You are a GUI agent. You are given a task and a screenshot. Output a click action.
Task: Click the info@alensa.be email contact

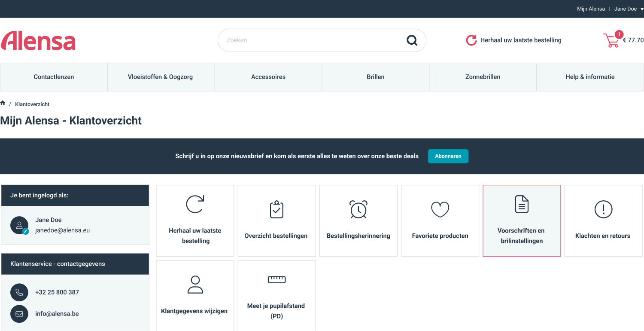pyautogui.click(x=57, y=314)
